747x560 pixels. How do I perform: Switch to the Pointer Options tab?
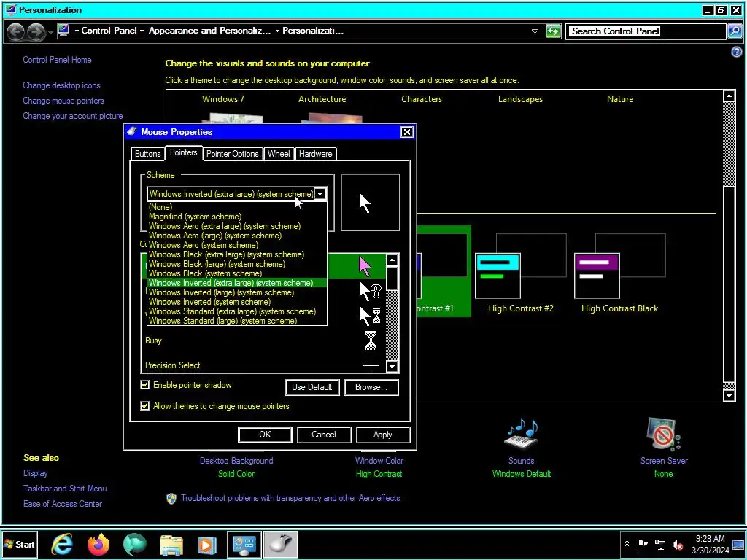(x=233, y=154)
